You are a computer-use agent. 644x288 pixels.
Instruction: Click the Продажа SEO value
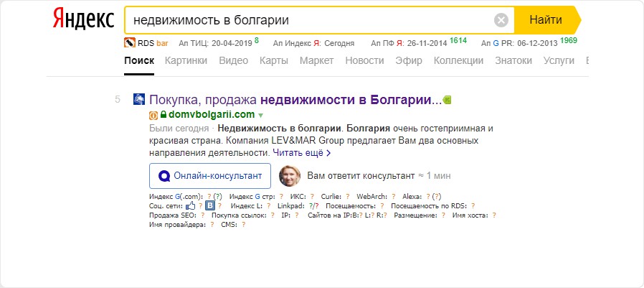(x=202, y=215)
